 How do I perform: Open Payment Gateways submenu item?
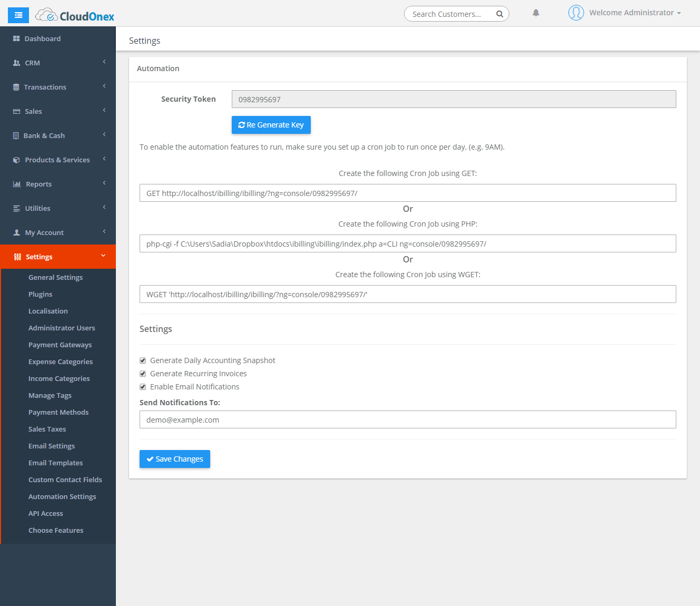[60, 345]
